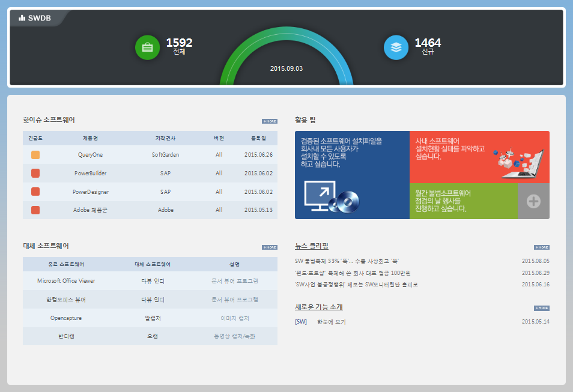Viewport: 573px width, 392px height.
Task: Click the blue layers new-software icon
Action: tap(396, 47)
